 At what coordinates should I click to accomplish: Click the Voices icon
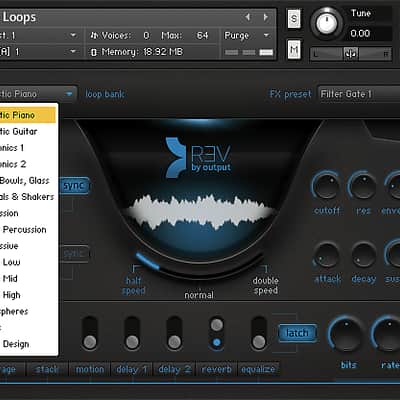tap(95, 35)
